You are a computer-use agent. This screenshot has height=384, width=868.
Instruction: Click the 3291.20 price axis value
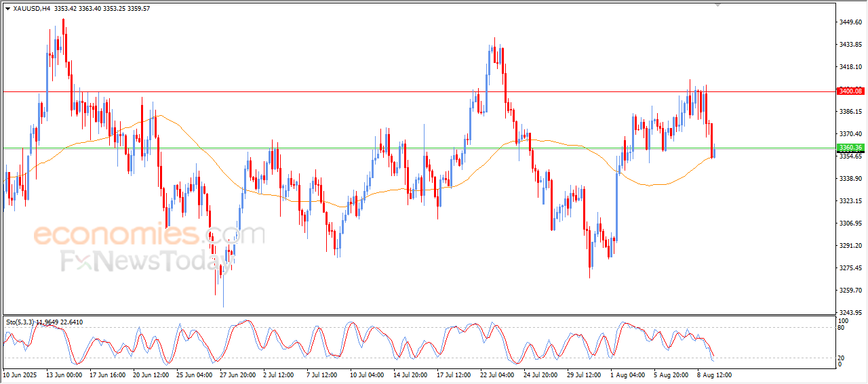click(850, 246)
